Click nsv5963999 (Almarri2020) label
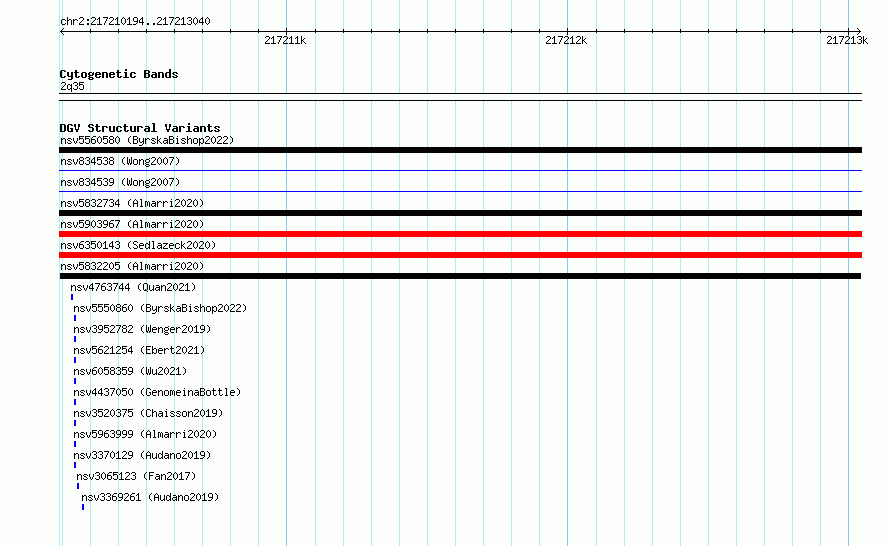This screenshot has width=890, height=546. [x=145, y=434]
